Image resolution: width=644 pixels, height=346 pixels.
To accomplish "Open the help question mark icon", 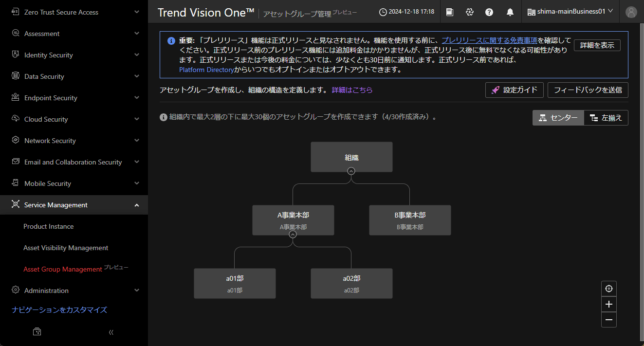I will click(489, 12).
